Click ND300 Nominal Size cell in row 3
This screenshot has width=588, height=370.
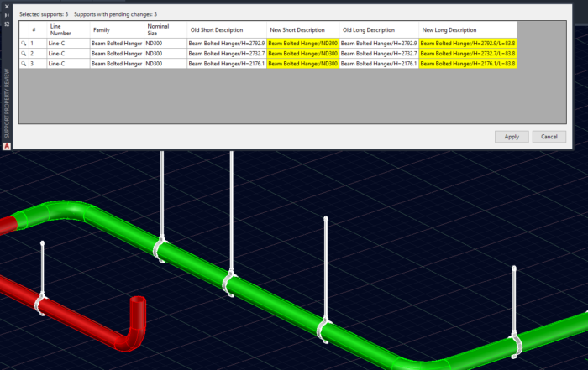point(165,64)
